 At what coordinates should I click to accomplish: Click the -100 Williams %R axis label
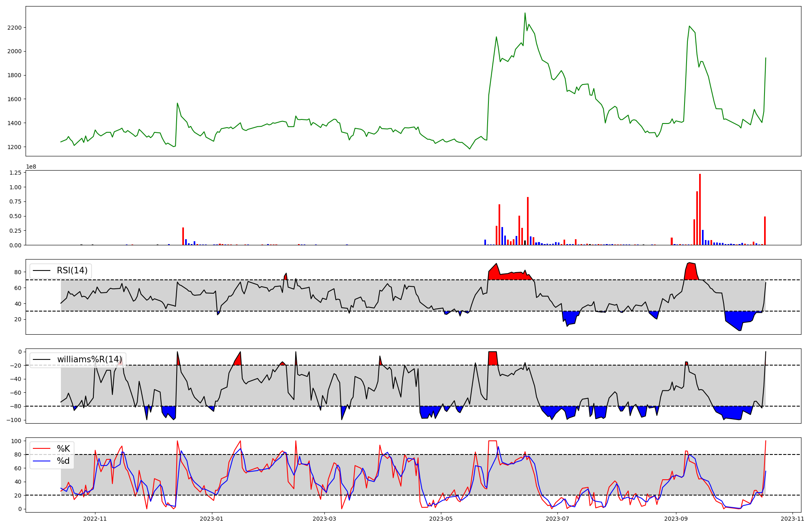[14, 420]
